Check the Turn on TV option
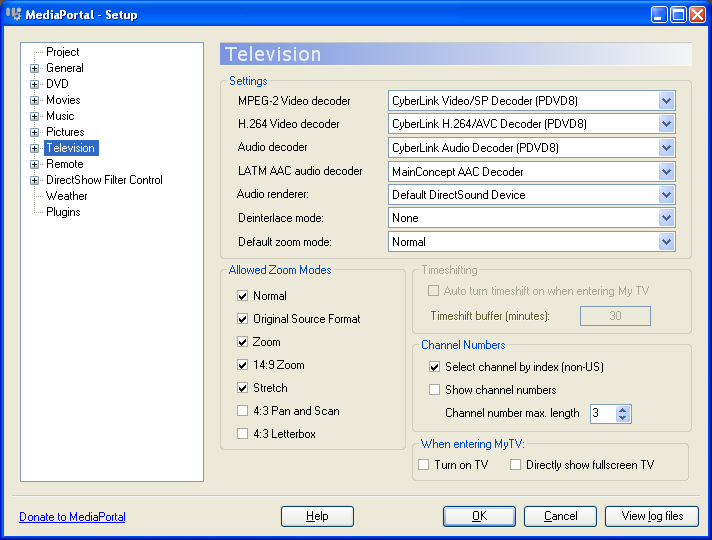 [x=424, y=465]
